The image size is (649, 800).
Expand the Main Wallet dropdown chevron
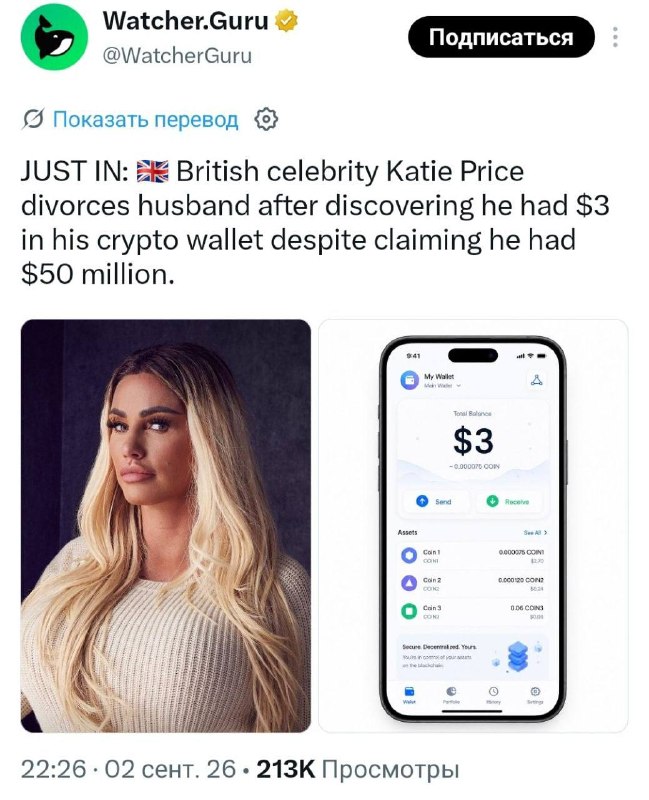point(459,386)
